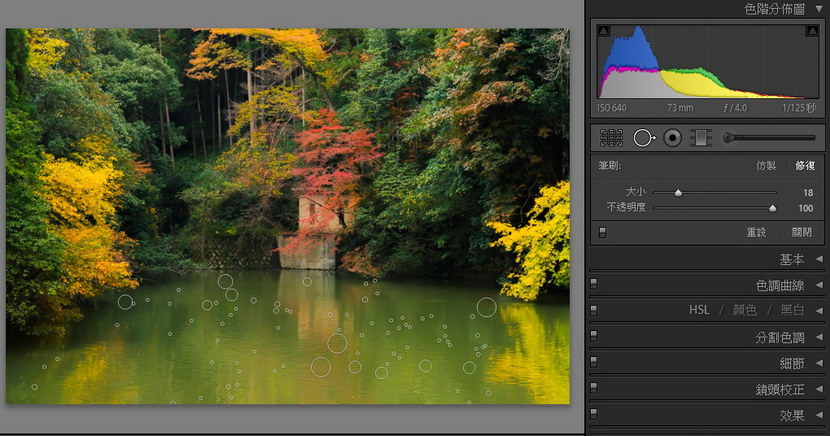Image resolution: width=830 pixels, height=436 pixels.
Task: Expand the 效果 panel triangle
Action: tap(819, 415)
